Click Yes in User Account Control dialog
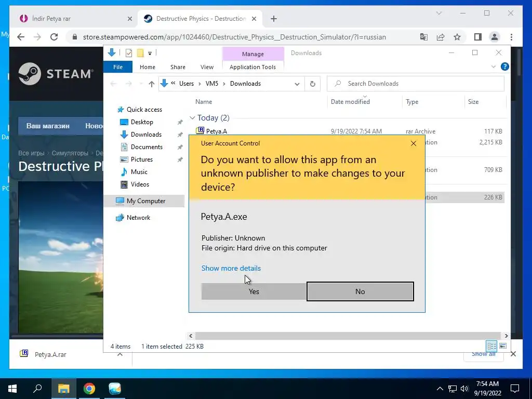Viewport: 532px width, 399px height. (254, 291)
